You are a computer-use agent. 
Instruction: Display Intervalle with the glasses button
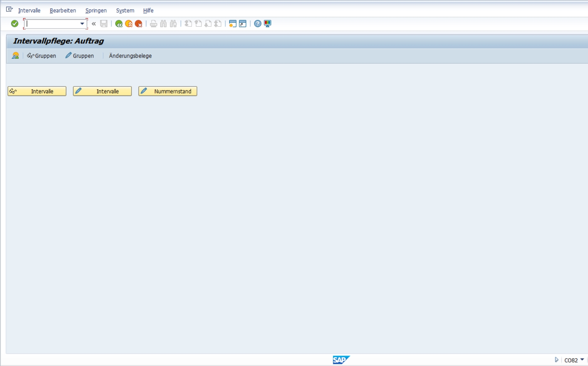click(37, 91)
